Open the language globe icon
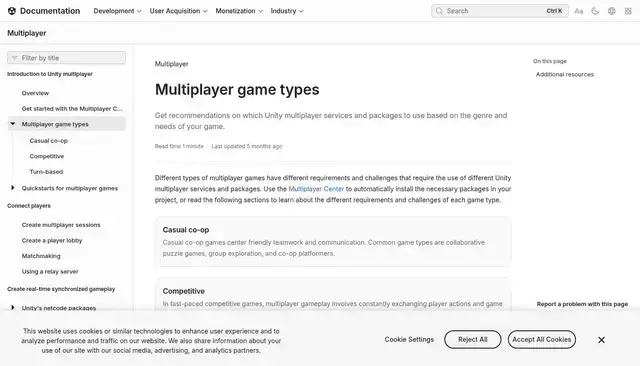Viewport: 640px width, 366px height. tap(611, 11)
